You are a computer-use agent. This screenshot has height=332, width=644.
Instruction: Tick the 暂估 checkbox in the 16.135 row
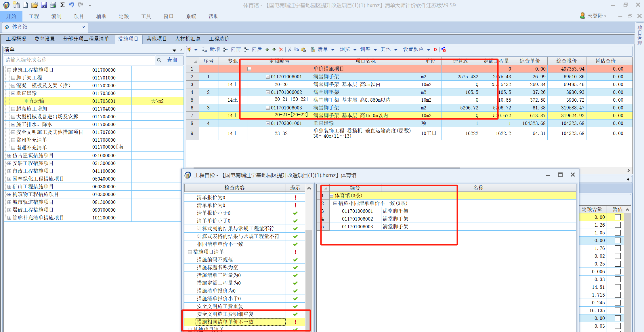pyautogui.click(x=618, y=310)
